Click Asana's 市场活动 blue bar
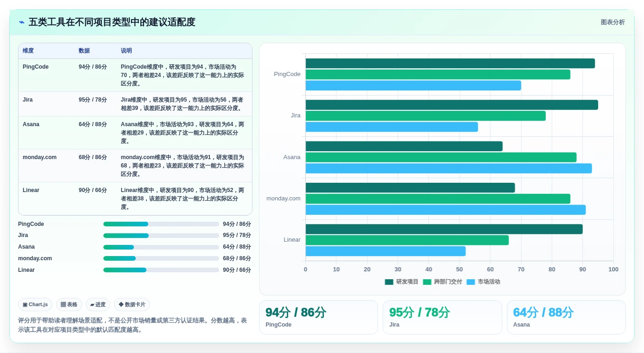Image resolution: width=644 pixels, height=353 pixels. click(x=449, y=168)
